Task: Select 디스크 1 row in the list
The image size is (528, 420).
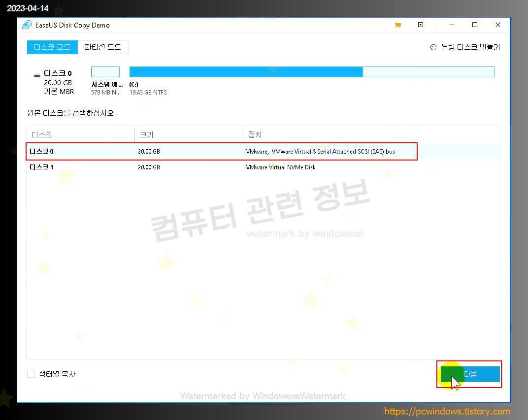Action: click(263, 167)
